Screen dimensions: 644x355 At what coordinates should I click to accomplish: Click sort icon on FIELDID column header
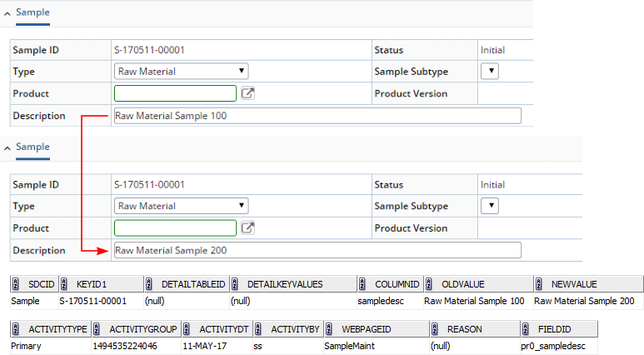[526, 329]
